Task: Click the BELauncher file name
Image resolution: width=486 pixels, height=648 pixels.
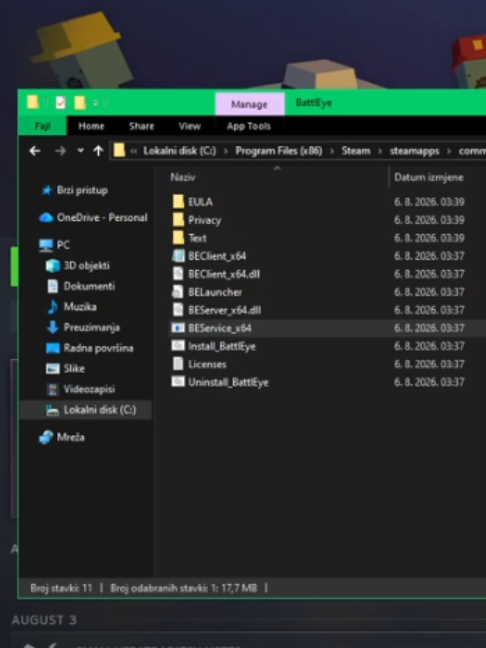Action: (x=215, y=292)
